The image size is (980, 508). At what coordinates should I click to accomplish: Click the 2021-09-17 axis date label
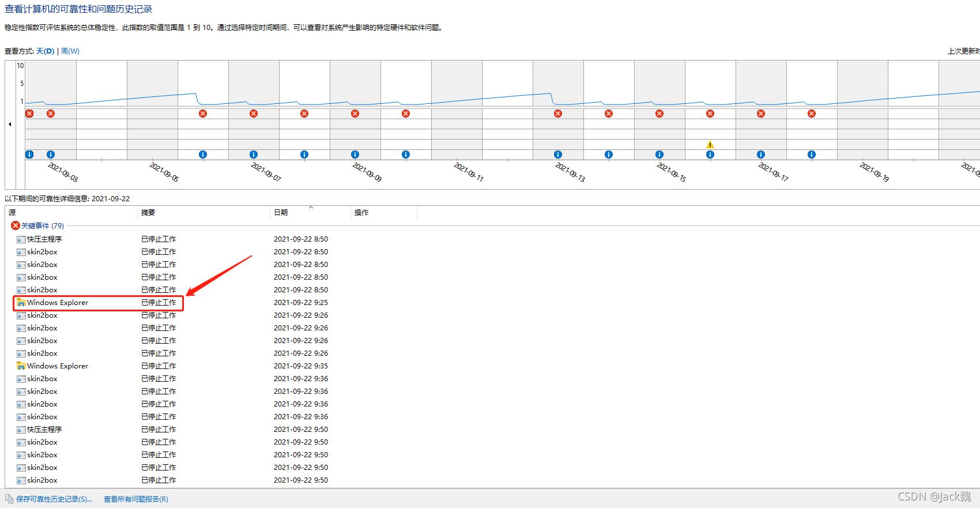tap(773, 172)
